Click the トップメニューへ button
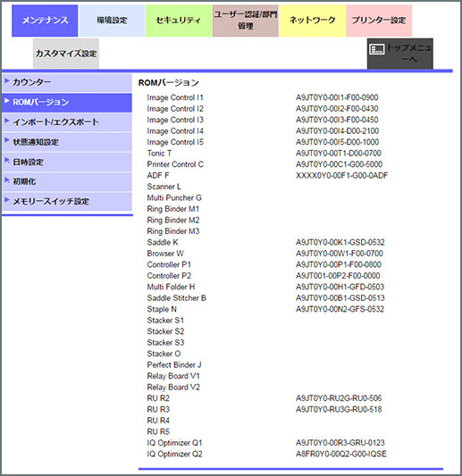 point(400,54)
